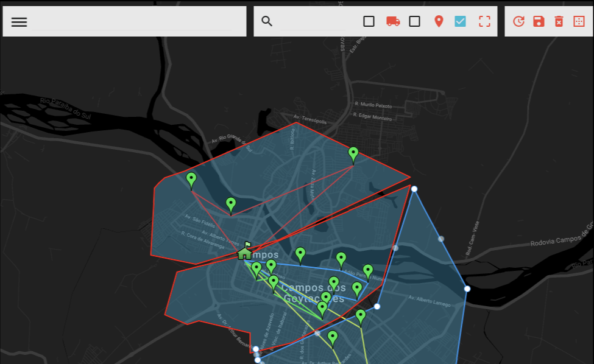594x364 pixels.
Task: Open the hamburger menu
Action: [19, 22]
